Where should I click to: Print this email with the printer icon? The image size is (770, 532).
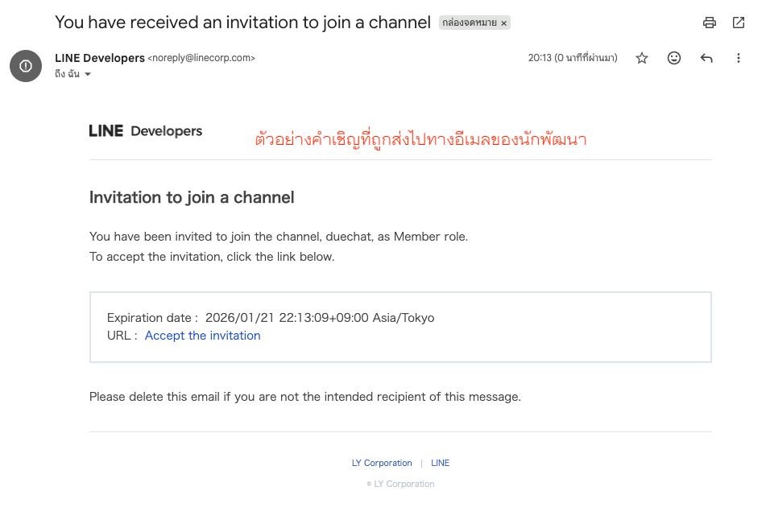click(x=709, y=23)
